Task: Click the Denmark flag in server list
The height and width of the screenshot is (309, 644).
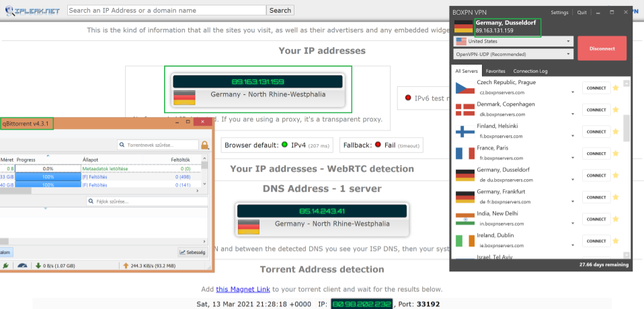Action: 465,110
